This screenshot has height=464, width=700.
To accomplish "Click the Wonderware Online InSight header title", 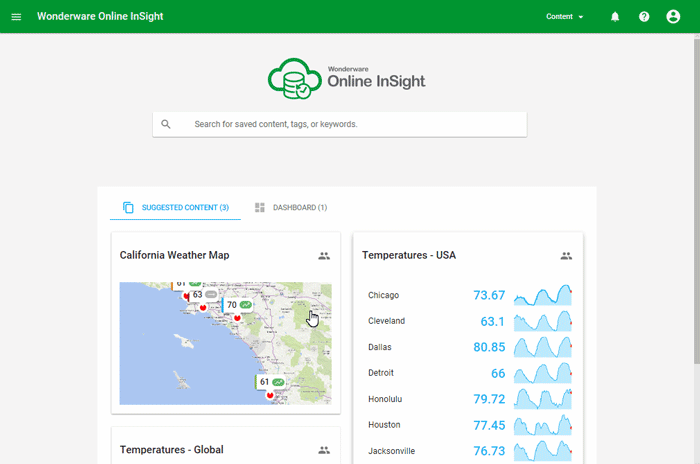I will 100,17.
